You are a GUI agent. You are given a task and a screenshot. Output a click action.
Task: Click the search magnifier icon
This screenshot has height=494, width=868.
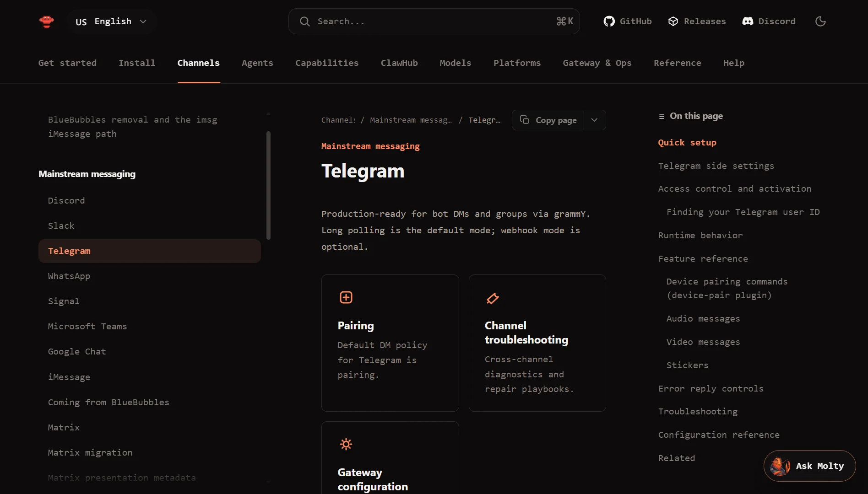click(305, 21)
